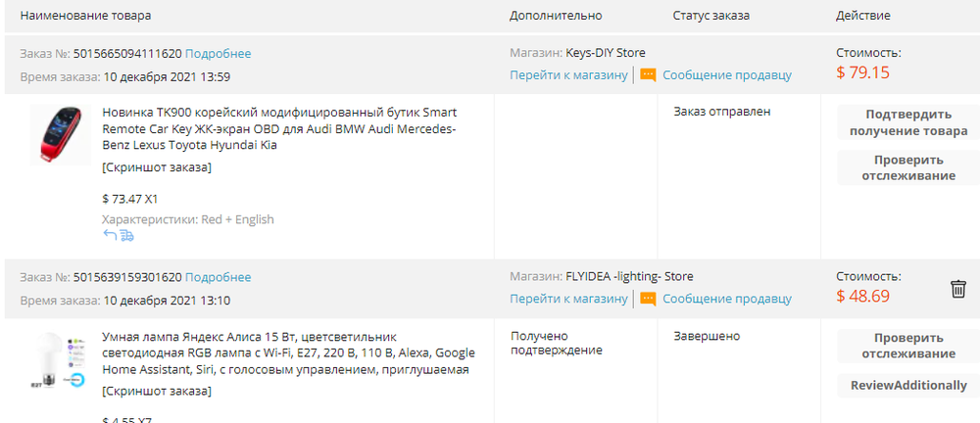The height and width of the screenshot is (423, 980).
Task: Click the delivery truck icon under Red + English
Action: click(x=126, y=235)
